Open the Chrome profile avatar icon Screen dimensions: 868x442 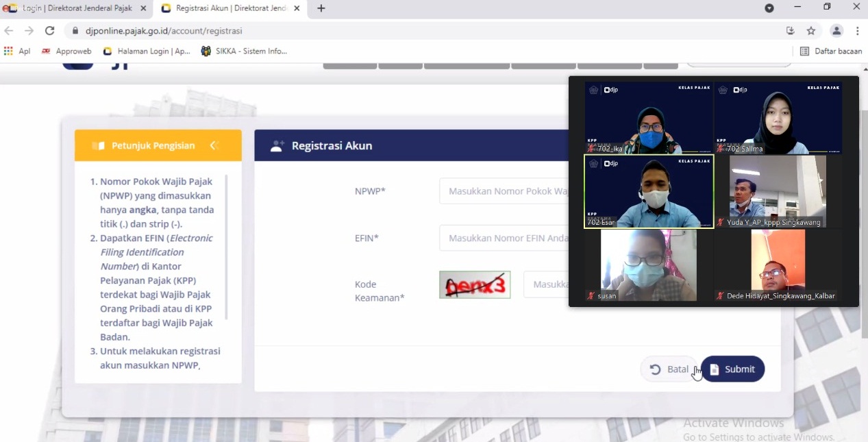(836, 31)
